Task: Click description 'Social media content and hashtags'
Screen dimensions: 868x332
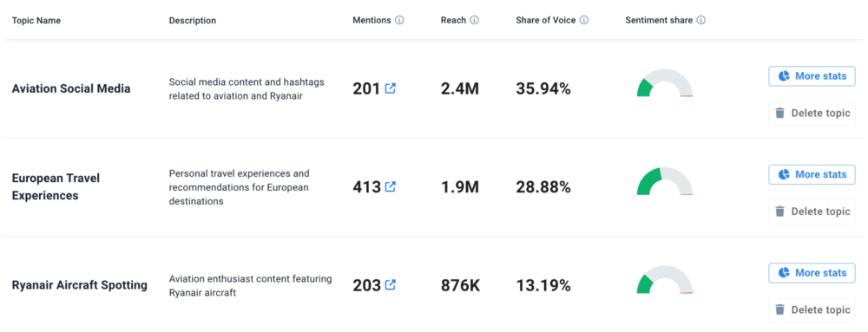Action: point(247,88)
